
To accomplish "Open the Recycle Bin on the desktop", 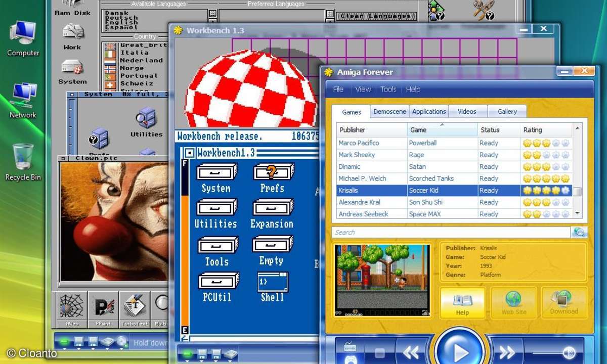I will pos(23,162).
